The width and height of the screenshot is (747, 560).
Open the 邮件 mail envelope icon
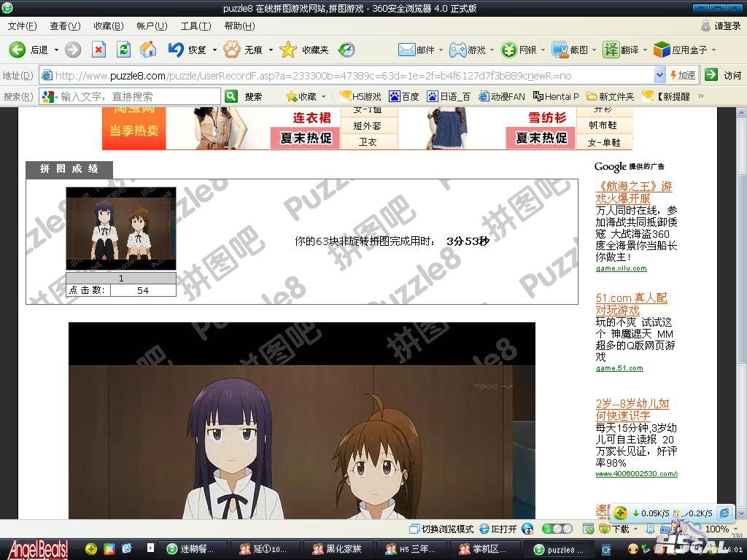click(406, 50)
